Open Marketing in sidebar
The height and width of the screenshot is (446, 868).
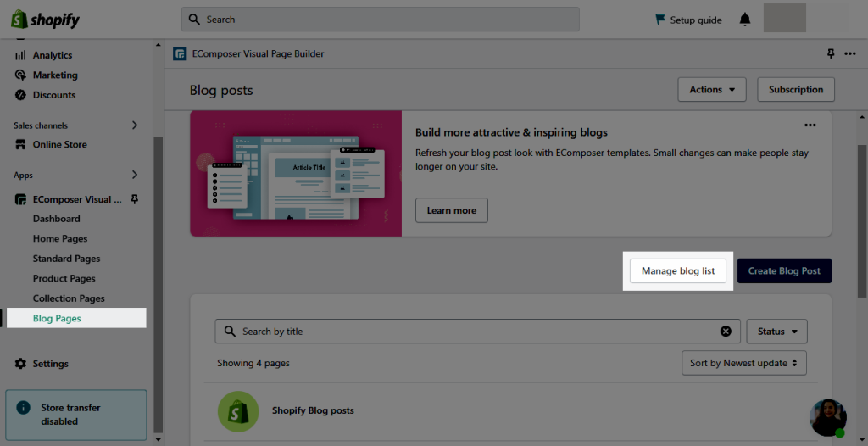click(55, 75)
